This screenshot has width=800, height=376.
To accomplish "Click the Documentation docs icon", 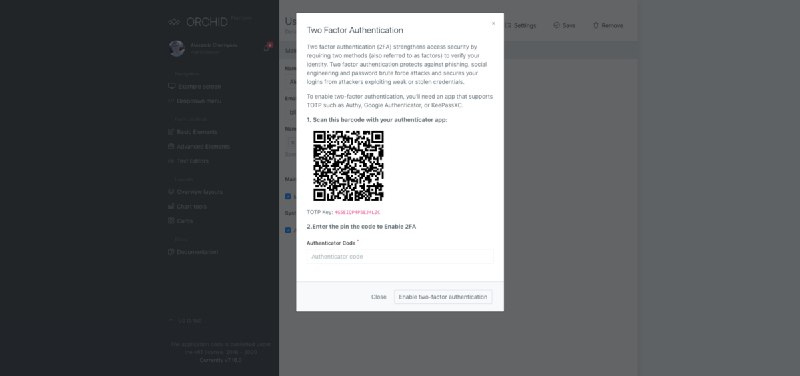I will [171, 252].
